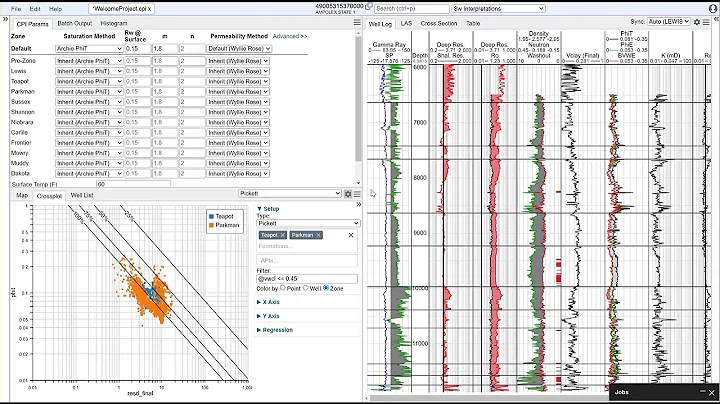Click the Parkman zone row label
The height and width of the screenshot is (404, 720).
point(23,91)
